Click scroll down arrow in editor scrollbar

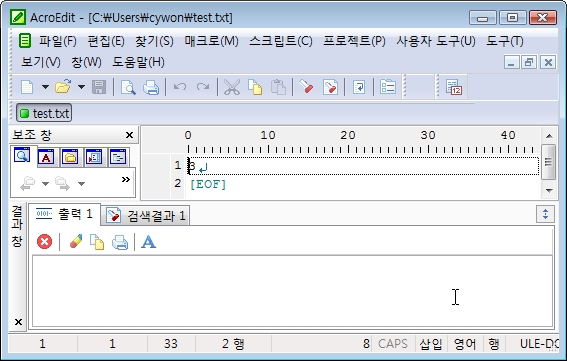click(549, 191)
